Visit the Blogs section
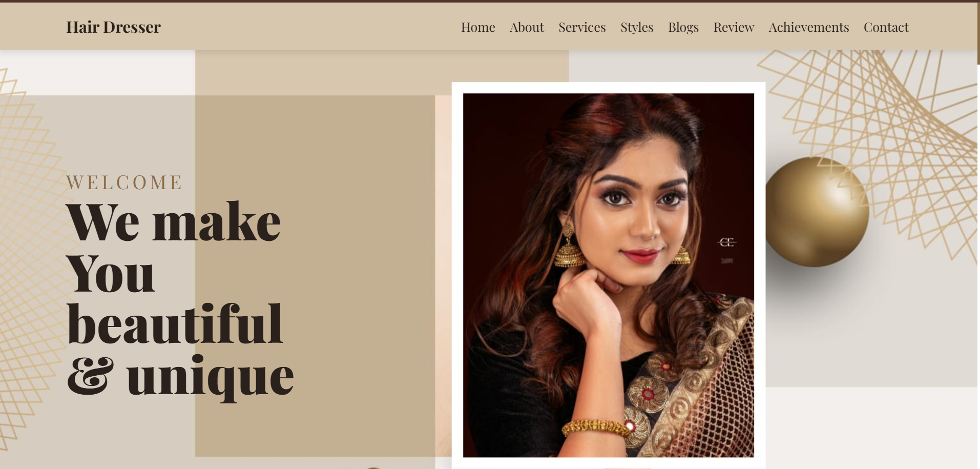Image resolution: width=980 pixels, height=469 pixels. click(683, 27)
